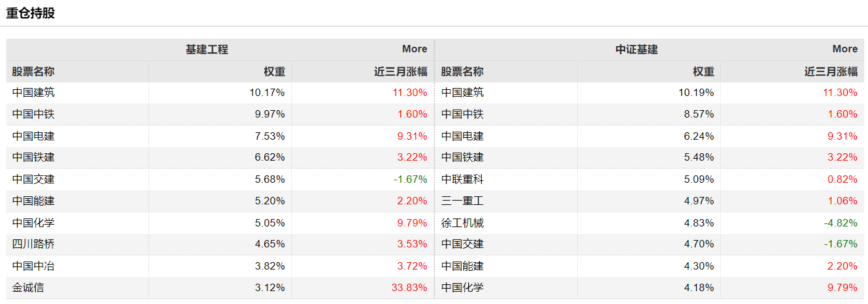
Task: Click the 10.19% weight value
Action: pos(696,92)
